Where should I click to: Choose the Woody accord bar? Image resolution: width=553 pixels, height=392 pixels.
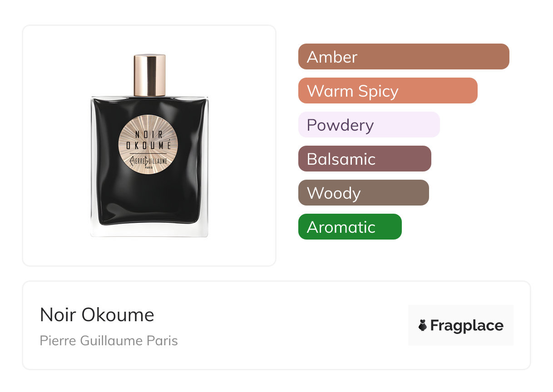click(x=364, y=193)
